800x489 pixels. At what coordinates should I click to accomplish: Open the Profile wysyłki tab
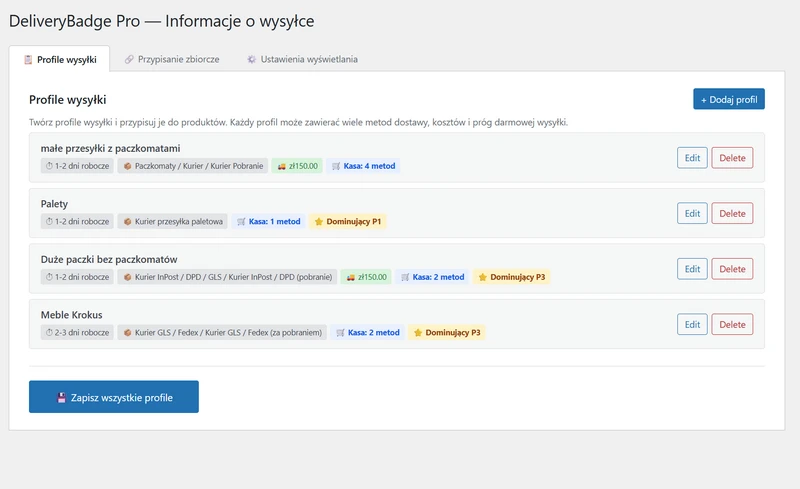click(59, 59)
